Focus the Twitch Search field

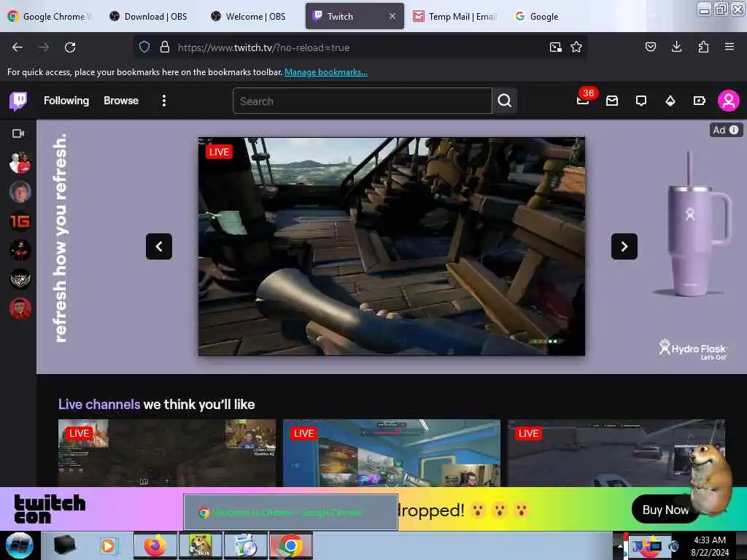(x=362, y=101)
